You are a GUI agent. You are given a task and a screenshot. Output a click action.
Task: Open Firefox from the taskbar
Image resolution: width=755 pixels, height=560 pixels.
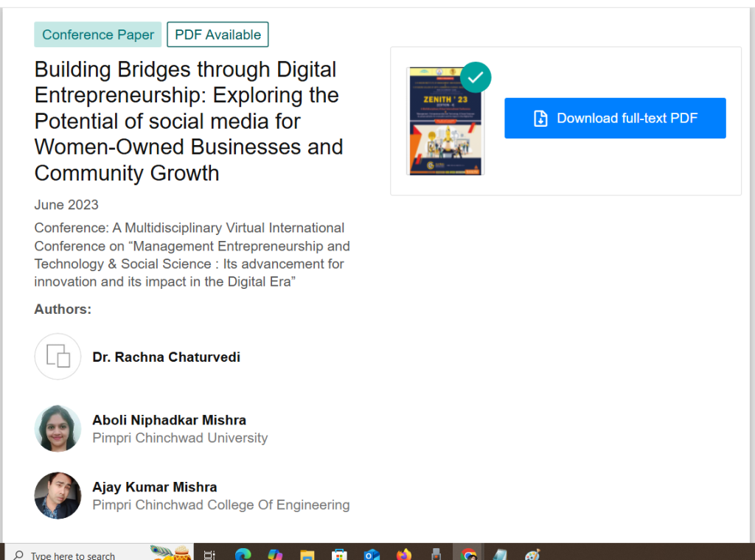pyautogui.click(x=404, y=553)
